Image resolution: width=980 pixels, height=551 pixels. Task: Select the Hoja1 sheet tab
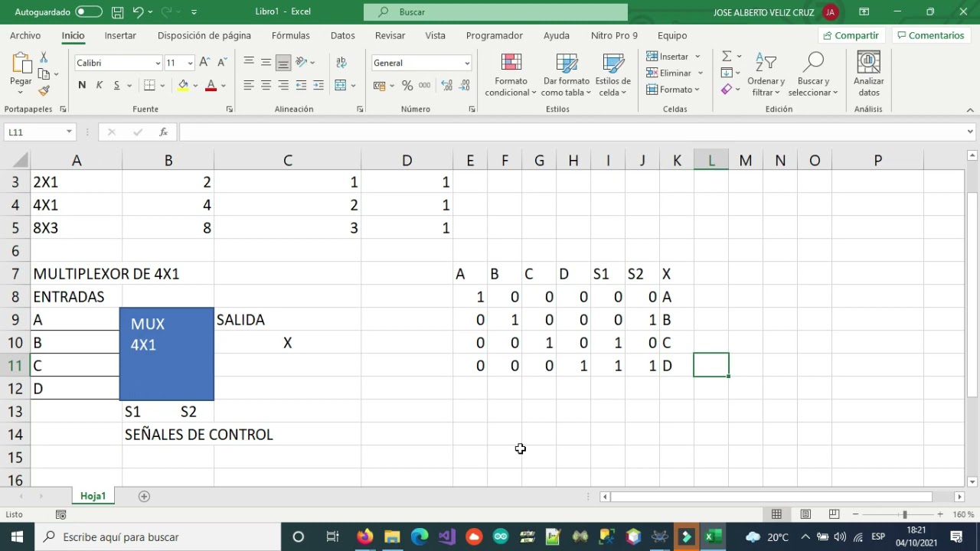tap(93, 496)
